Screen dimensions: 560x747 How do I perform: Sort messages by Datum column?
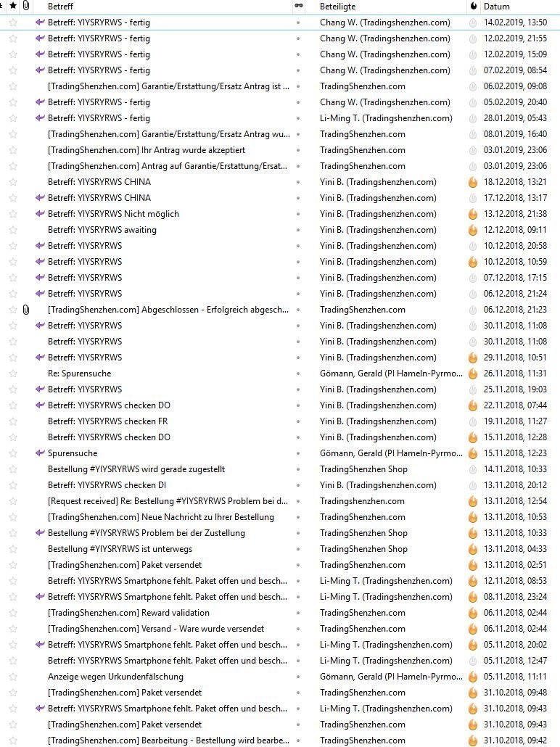497,7
